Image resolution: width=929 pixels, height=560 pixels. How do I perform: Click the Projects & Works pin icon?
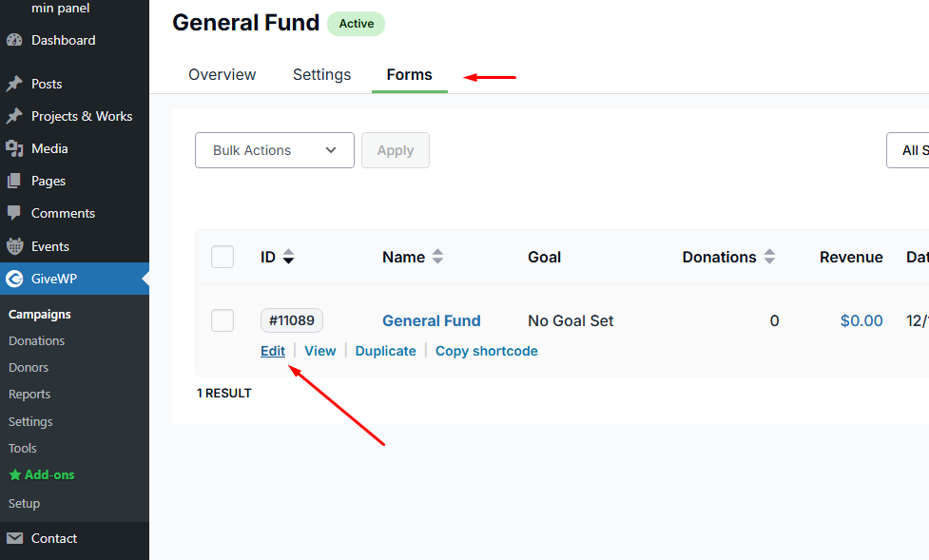pos(14,116)
